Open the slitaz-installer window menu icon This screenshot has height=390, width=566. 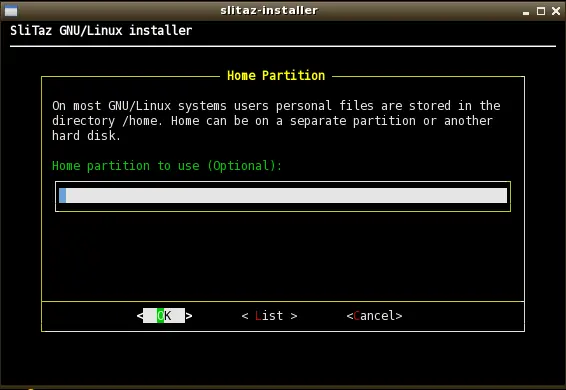click(11, 11)
